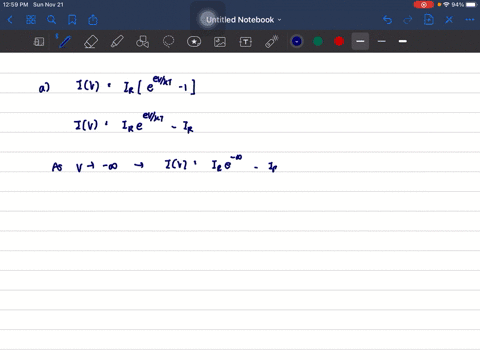
Task: Open the Untitled Notebook title dropdown
Action: 244,20
